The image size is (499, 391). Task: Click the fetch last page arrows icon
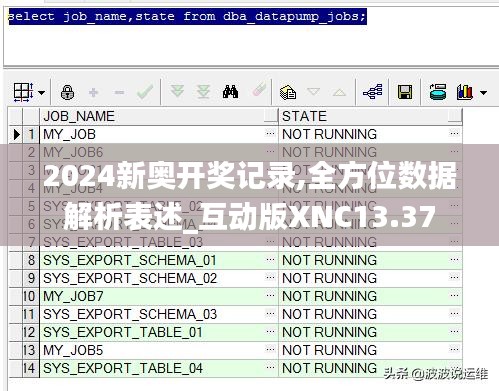(x=203, y=91)
